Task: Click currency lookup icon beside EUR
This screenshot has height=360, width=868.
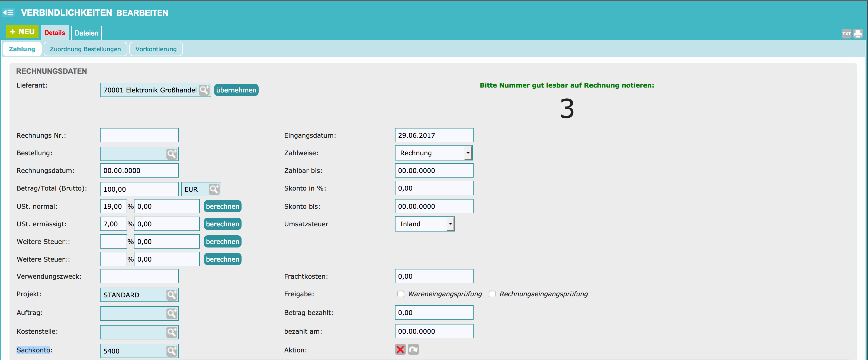Action: [214, 189]
